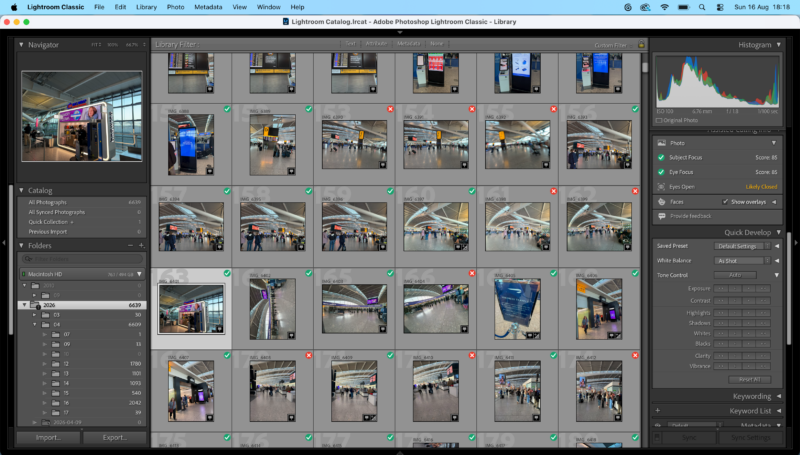Click the Faces icon in assisted culling

[662, 202]
